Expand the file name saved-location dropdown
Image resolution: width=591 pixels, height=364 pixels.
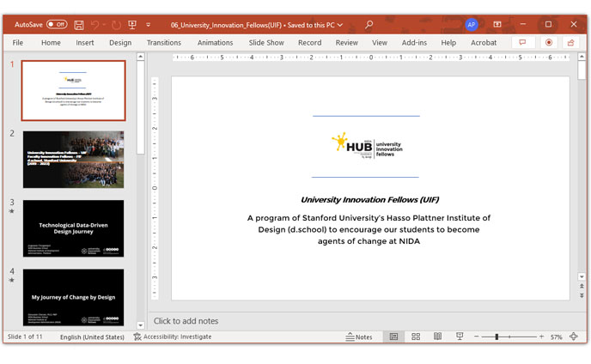coord(340,25)
